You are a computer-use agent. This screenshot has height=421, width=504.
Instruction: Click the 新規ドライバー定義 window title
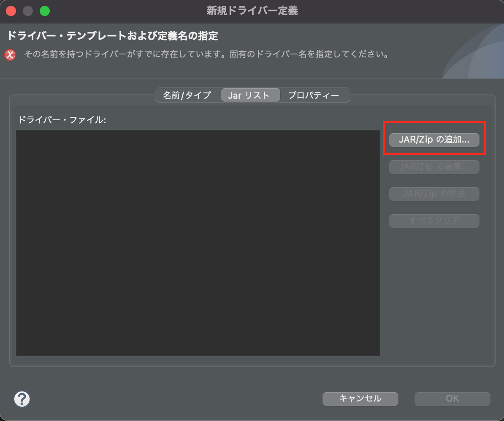pos(252,11)
